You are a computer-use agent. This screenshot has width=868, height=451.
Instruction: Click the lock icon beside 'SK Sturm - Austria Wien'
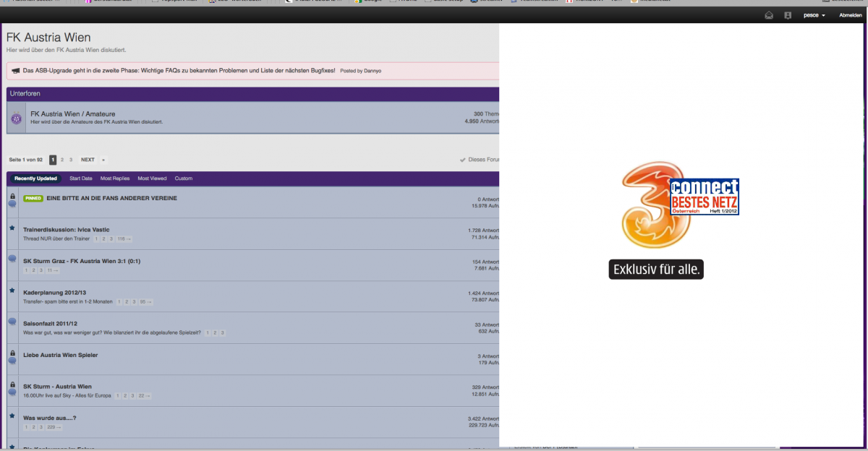[x=12, y=385]
